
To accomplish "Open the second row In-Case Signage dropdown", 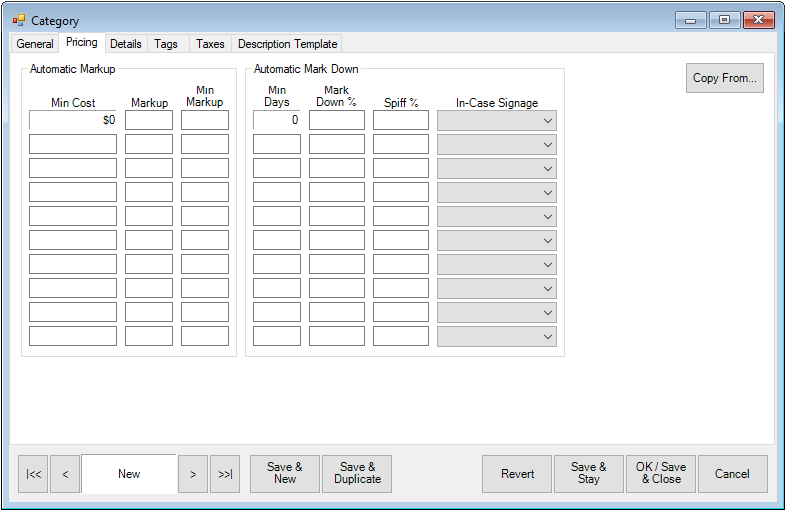I will 497,144.
